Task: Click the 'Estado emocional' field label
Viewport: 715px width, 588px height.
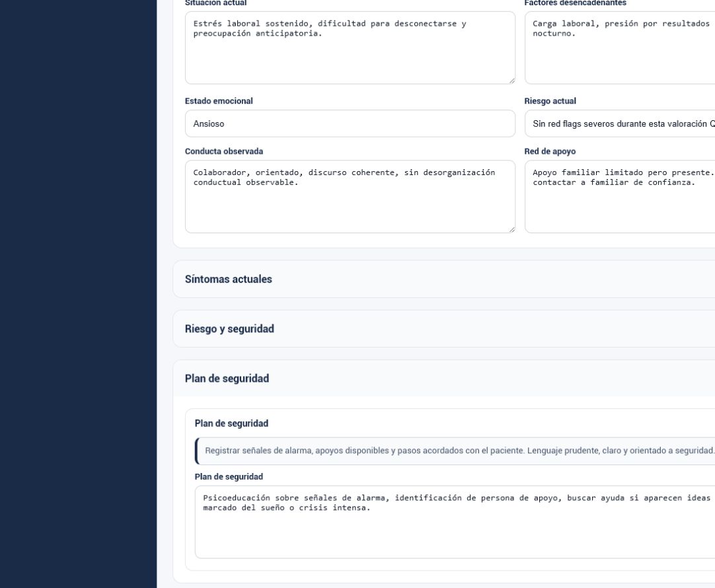Action: 219,100
